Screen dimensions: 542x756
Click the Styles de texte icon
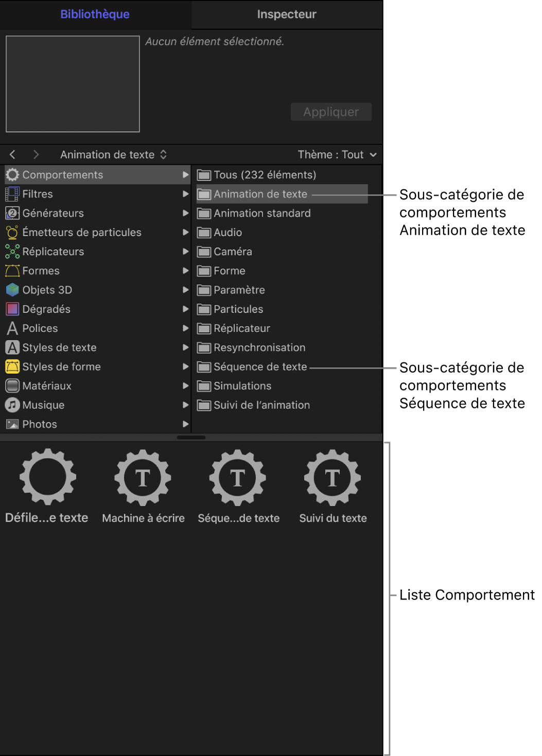pyautogui.click(x=12, y=348)
